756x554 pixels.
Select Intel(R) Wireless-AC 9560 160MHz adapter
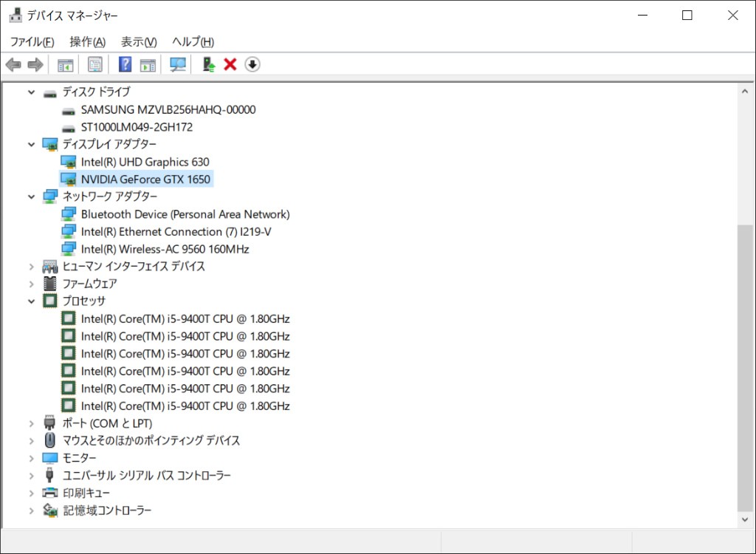(165, 249)
